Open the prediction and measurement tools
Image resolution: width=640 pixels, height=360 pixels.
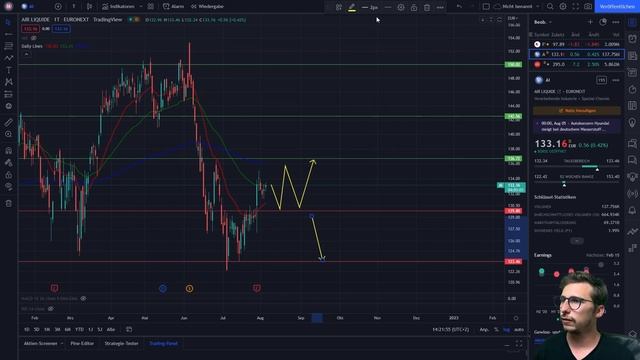(8, 94)
